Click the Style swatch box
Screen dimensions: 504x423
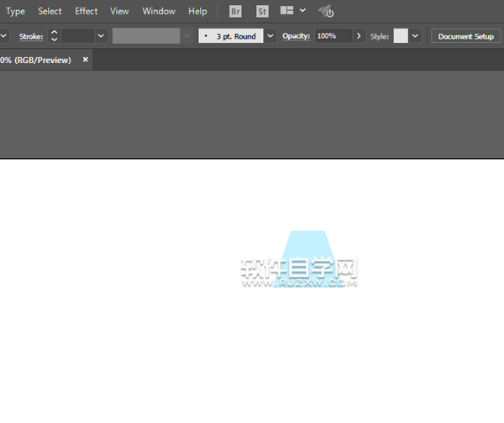point(401,36)
